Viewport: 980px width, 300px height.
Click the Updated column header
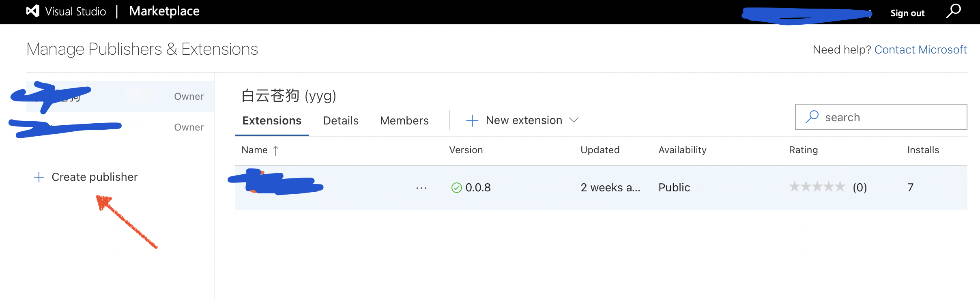click(600, 150)
